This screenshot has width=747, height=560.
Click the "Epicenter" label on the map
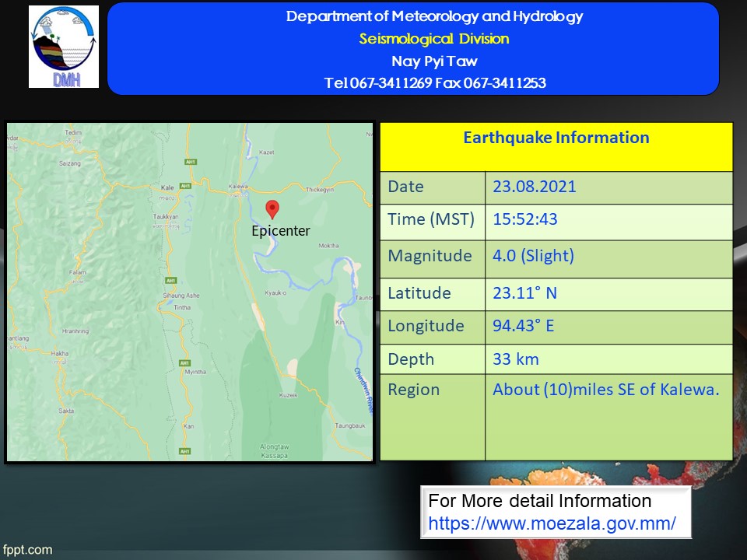[x=281, y=231]
